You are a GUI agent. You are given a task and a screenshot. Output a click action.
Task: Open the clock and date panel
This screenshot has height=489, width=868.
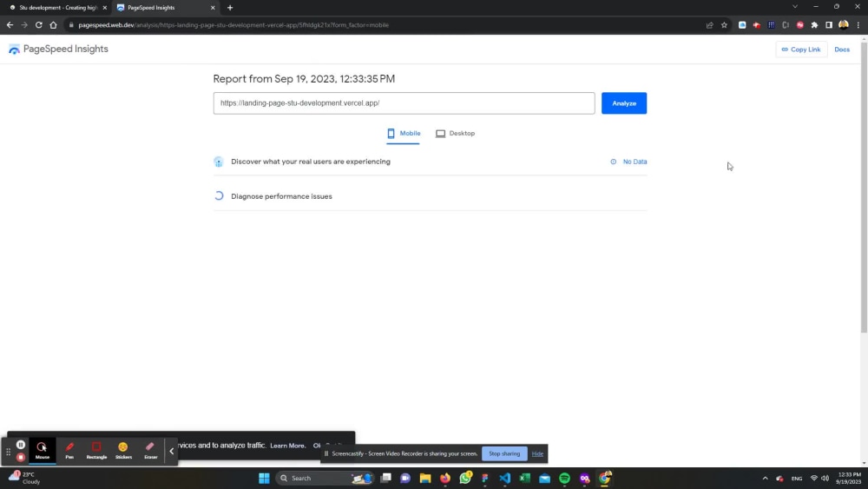tap(849, 478)
